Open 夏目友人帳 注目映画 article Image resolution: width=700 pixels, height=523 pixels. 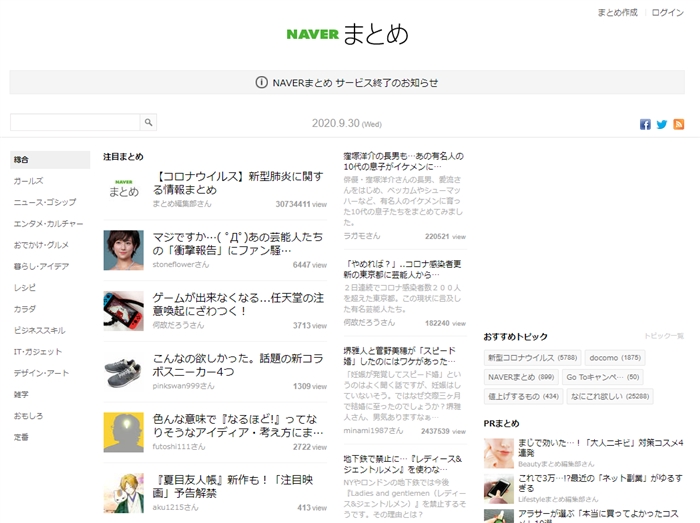(x=232, y=486)
